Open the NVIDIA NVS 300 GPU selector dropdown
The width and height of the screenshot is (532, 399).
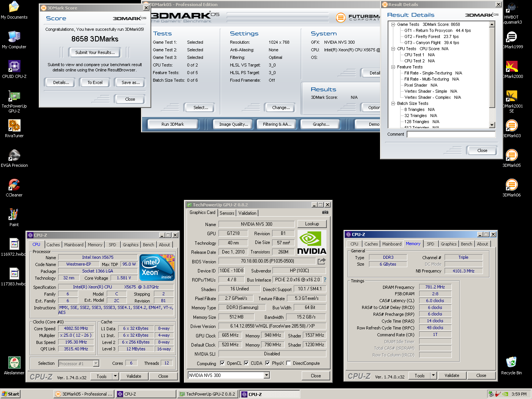(x=267, y=375)
